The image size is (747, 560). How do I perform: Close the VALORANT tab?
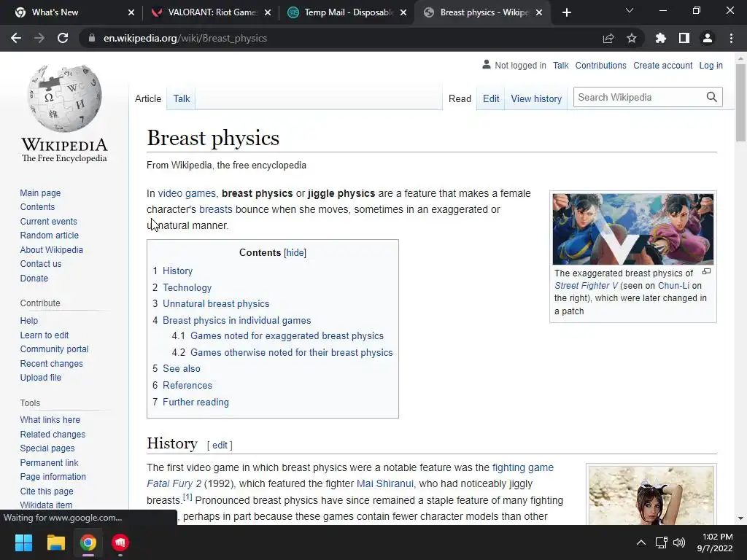coord(268,12)
